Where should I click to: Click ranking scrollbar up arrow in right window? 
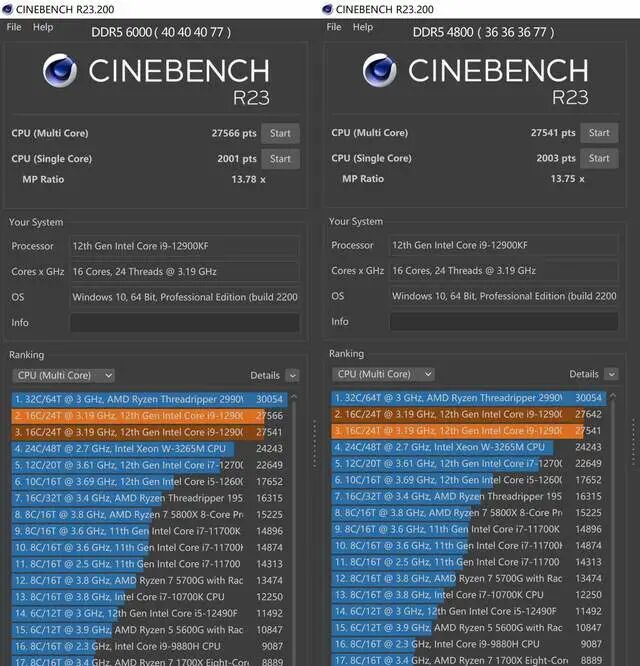pyautogui.click(x=613, y=396)
